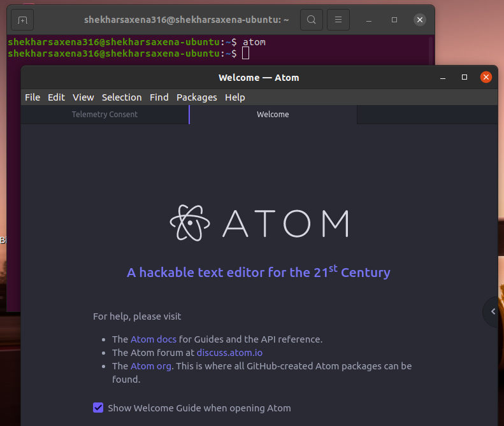Maximize the terminal window
This screenshot has width=504, height=426.
click(394, 20)
